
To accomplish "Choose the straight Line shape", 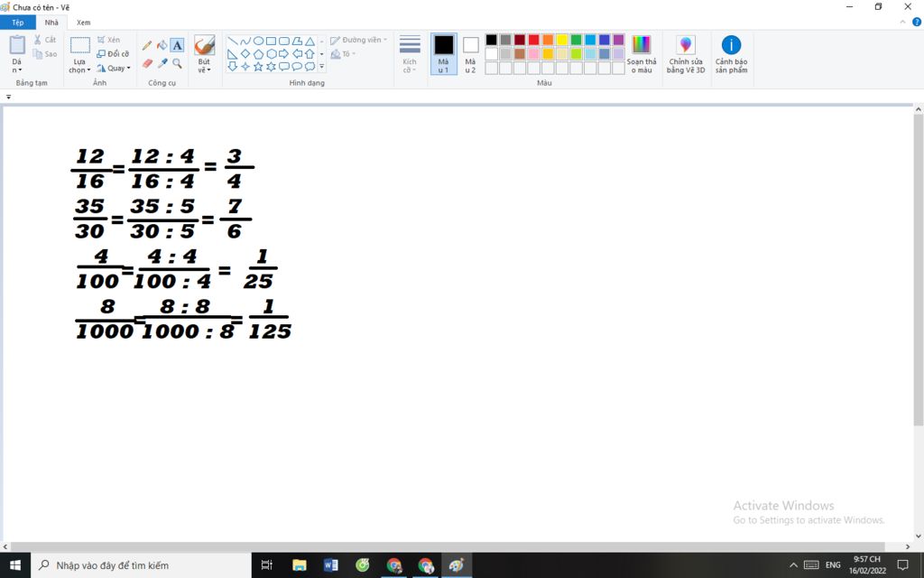I will tap(233, 42).
